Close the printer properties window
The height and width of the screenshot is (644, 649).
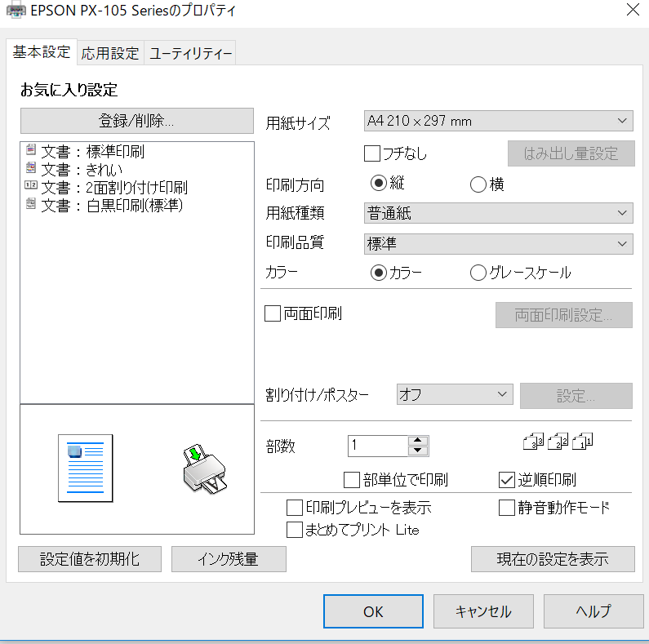click(x=633, y=10)
